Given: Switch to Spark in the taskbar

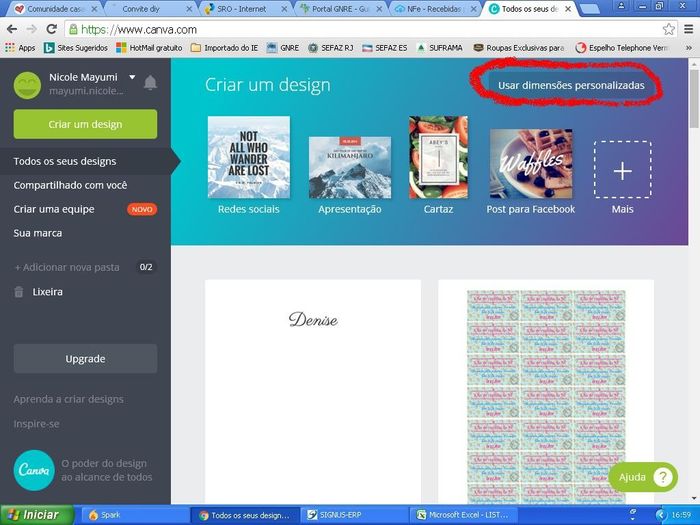Looking at the screenshot, I should click(x=134, y=515).
